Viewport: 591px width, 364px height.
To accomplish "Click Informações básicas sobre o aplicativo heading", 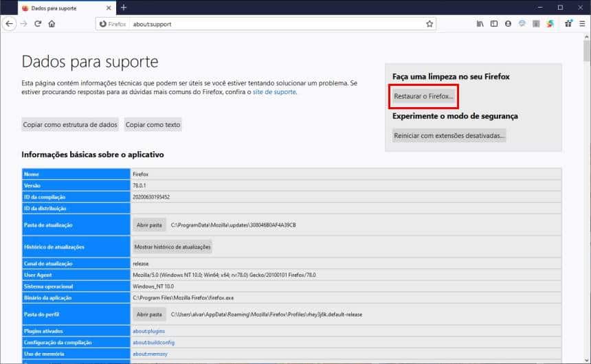I will [x=92, y=155].
